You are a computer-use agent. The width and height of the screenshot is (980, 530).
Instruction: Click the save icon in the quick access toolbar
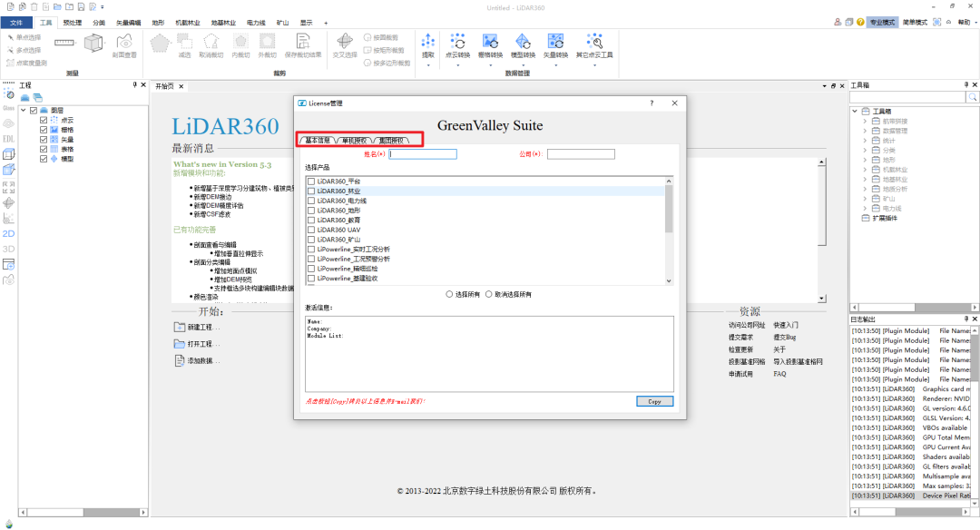point(82,7)
